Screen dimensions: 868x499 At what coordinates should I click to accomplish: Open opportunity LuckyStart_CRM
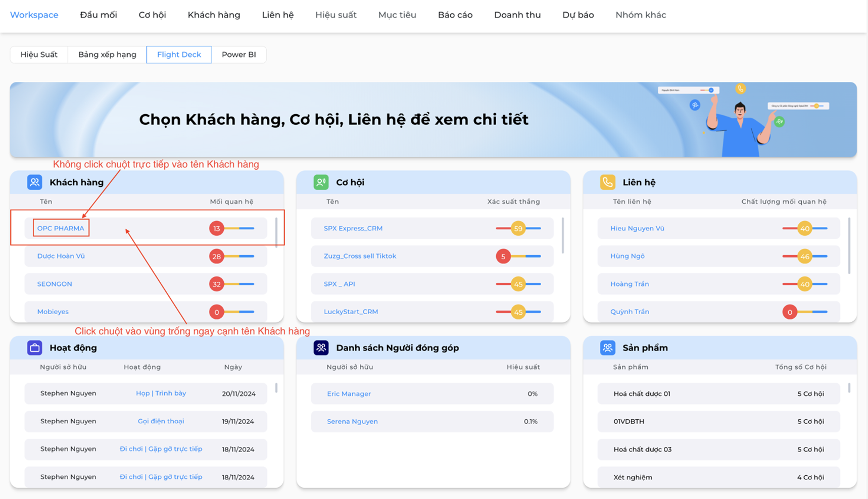[x=351, y=312]
